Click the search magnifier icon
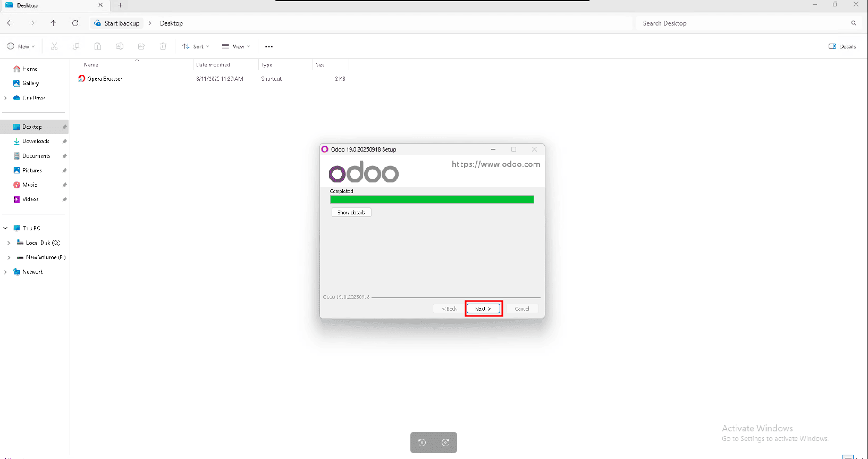The height and width of the screenshot is (459, 868). tap(854, 23)
